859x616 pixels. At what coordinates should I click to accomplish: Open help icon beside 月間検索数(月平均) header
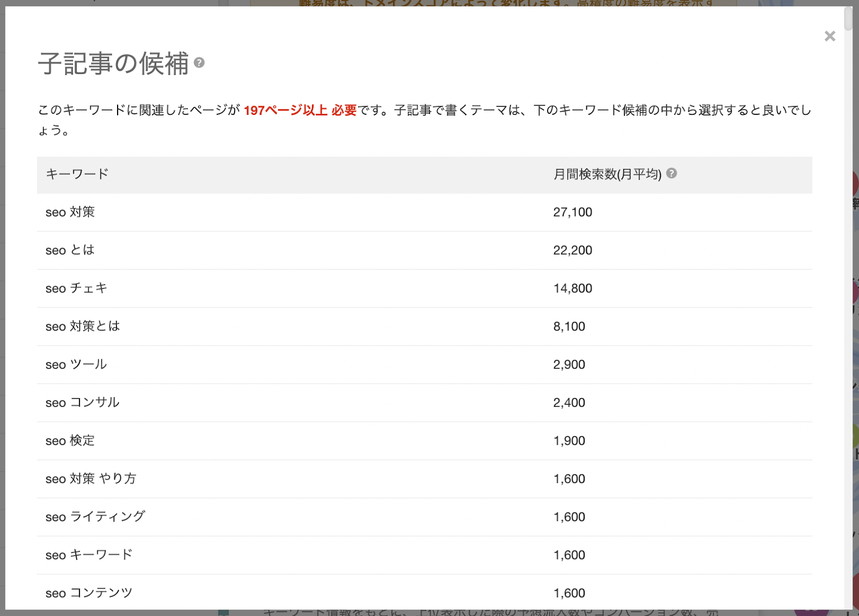[671, 173]
